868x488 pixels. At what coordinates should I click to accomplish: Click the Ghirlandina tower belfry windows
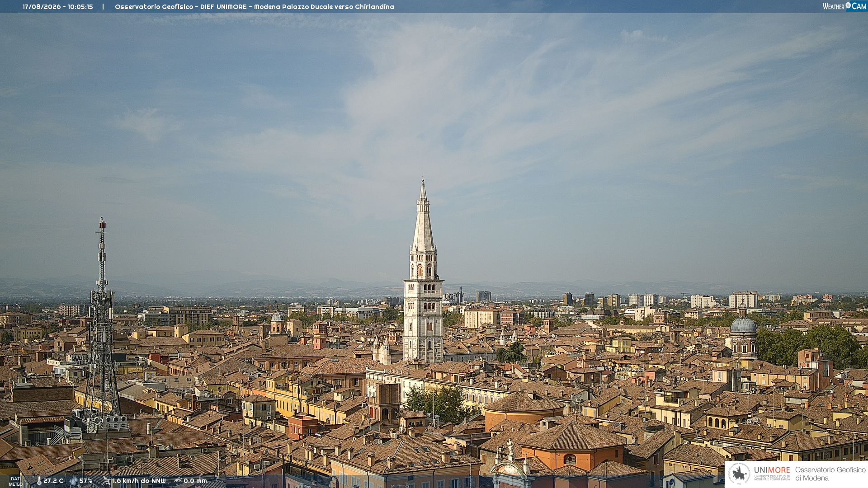point(423,270)
